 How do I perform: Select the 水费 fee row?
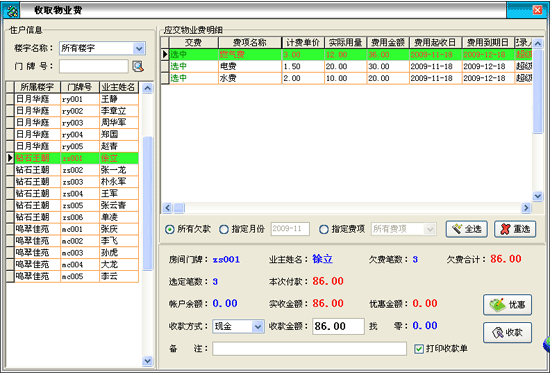click(347, 78)
